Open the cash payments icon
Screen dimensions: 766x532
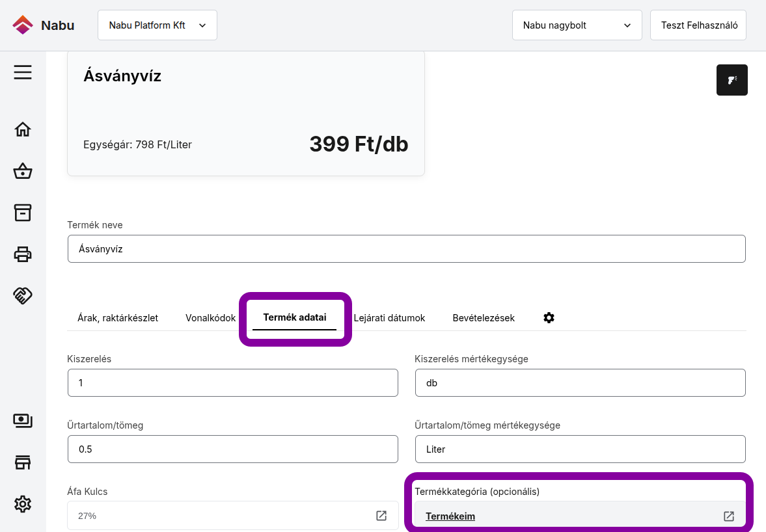point(23,420)
